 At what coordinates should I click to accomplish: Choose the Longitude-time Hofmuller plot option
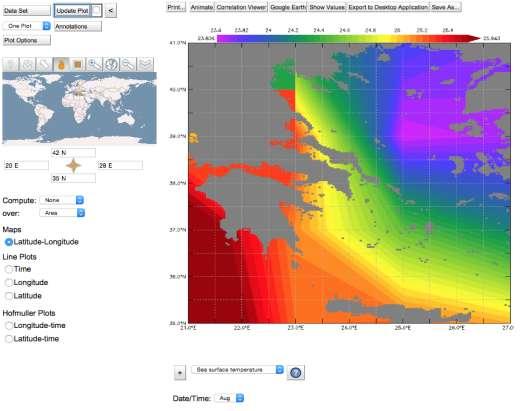[x=9, y=325]
